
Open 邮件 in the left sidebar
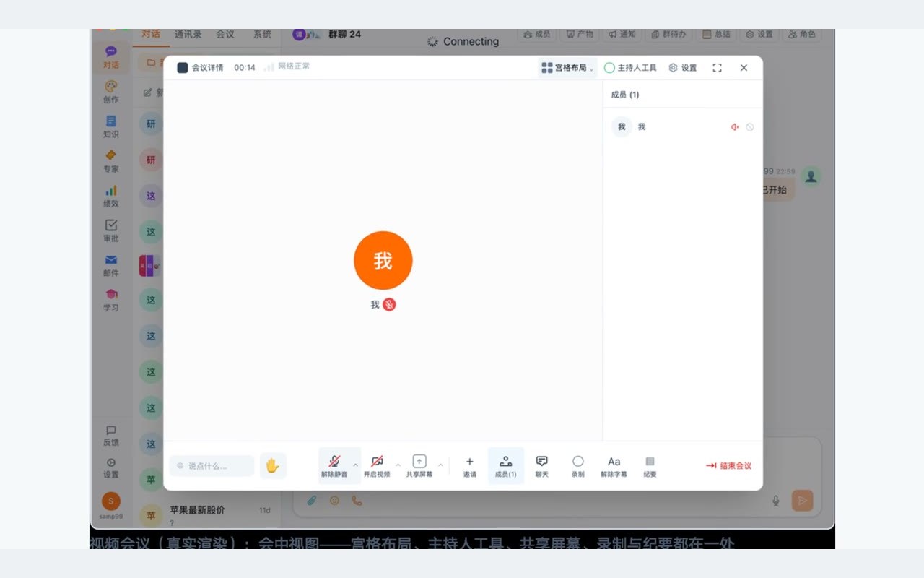111,265
